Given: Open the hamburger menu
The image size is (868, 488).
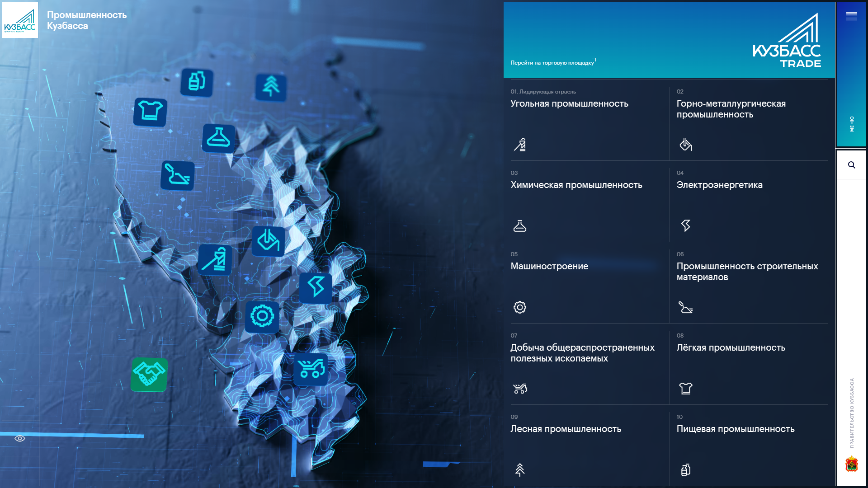Looking at the screenshot, I should click(x=851, y=16).
